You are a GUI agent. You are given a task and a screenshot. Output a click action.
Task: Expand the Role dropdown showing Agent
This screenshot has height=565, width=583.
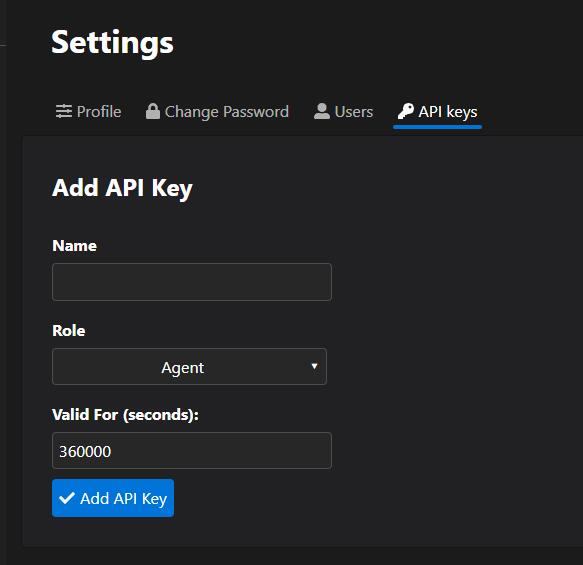[x=190, y=367]
